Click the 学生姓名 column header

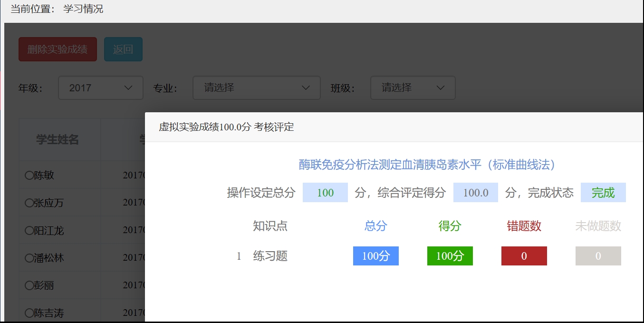[x=58, y=139]
